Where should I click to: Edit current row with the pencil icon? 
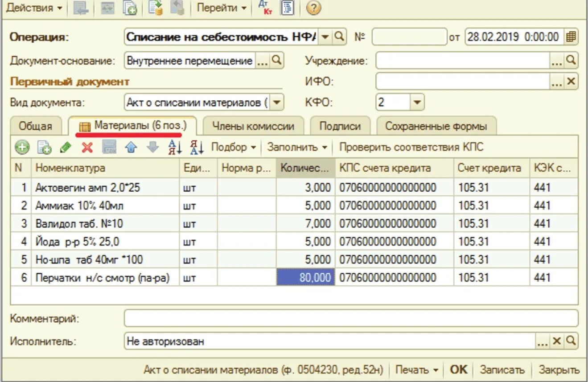click(x=66, y=147)
